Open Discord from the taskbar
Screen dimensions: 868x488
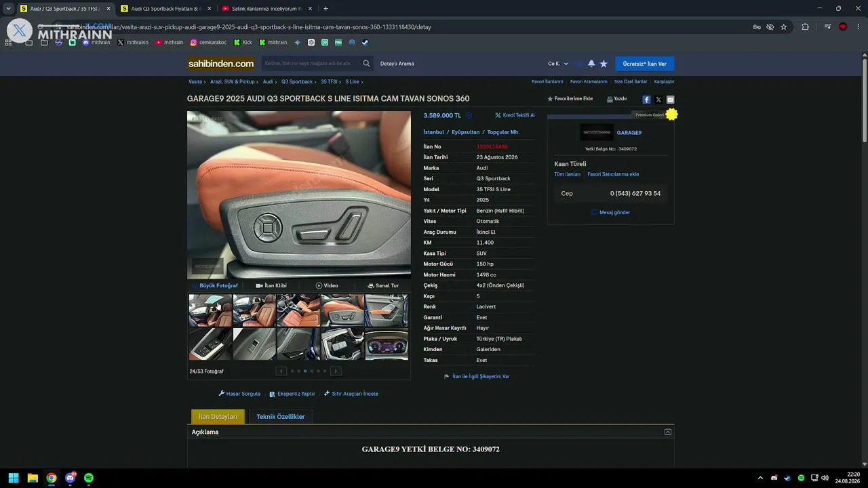(71, 478)
